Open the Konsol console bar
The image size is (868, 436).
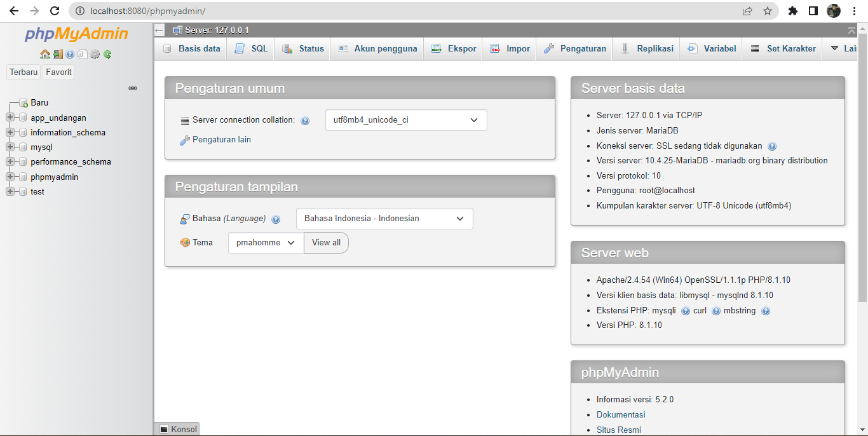tap(177, 429)
